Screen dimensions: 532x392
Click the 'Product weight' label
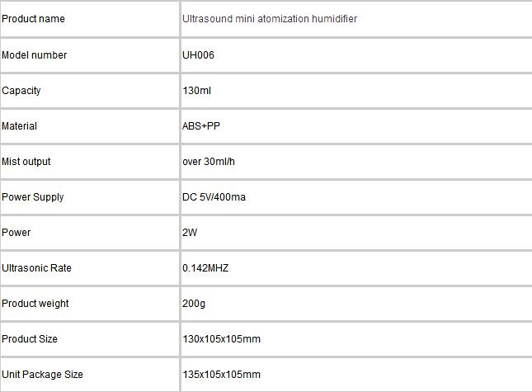click(x=35, y=304)
